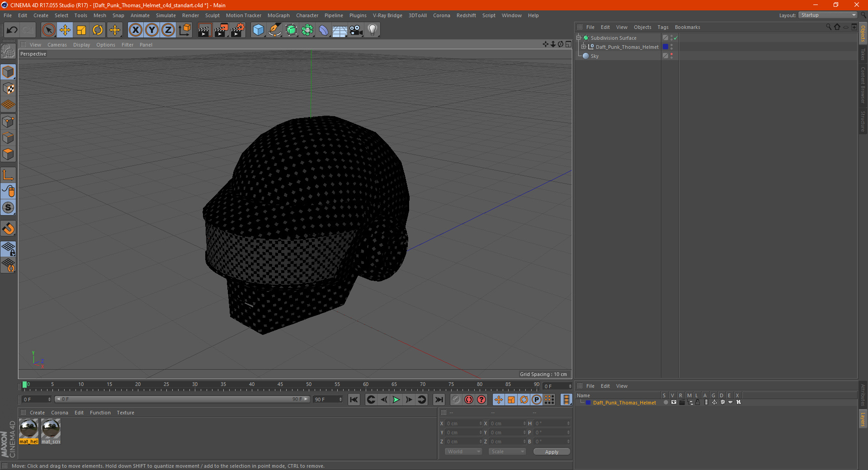Click the Make Editable icon
This screenshot has height=470, width=868.
coord(8,51)
